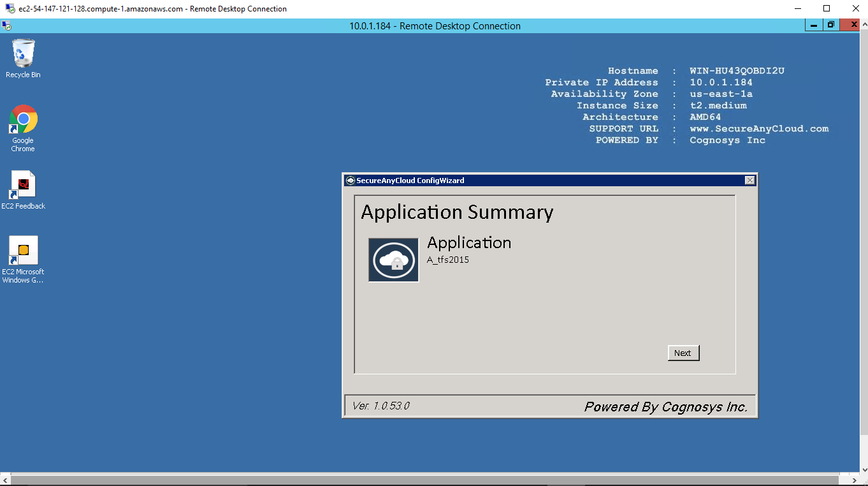This screenshot has width=868, height=486.
Task: Maximize the outer Remote Desktop Connection window
Action: pyautogui.click(x=827, y=9)
